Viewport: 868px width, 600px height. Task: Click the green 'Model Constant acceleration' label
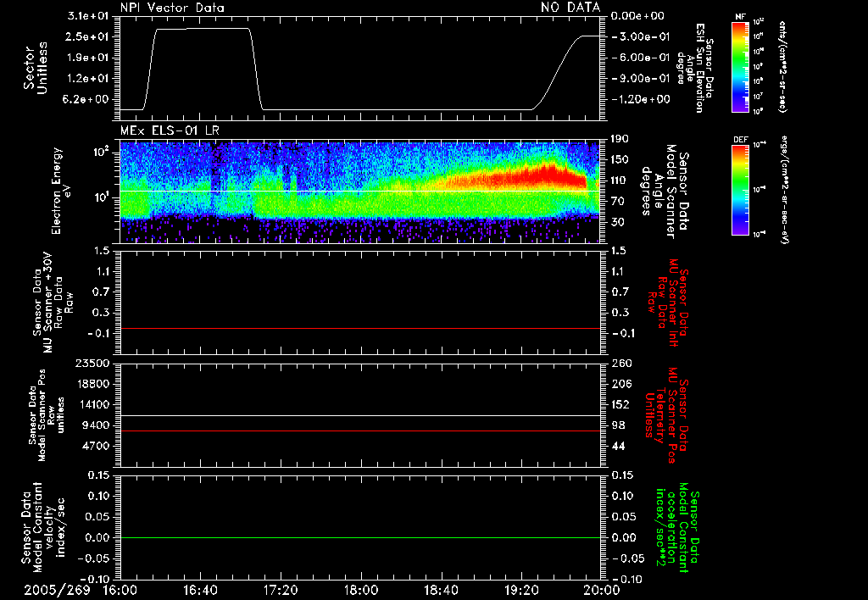pyautogui.click(x=677, y=529)
